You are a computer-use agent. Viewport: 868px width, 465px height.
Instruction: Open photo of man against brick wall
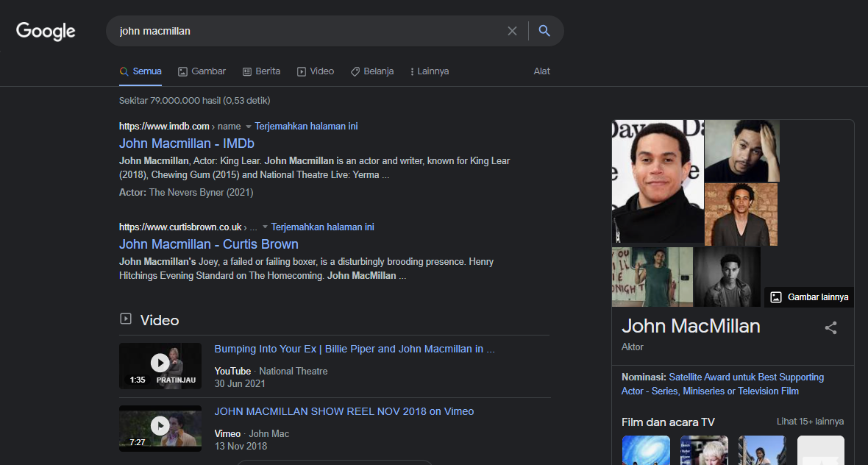741,215
